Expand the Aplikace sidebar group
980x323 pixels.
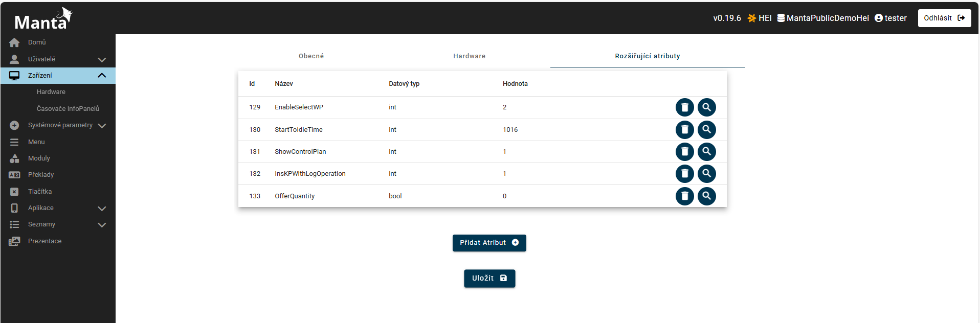tap(102, 209)
